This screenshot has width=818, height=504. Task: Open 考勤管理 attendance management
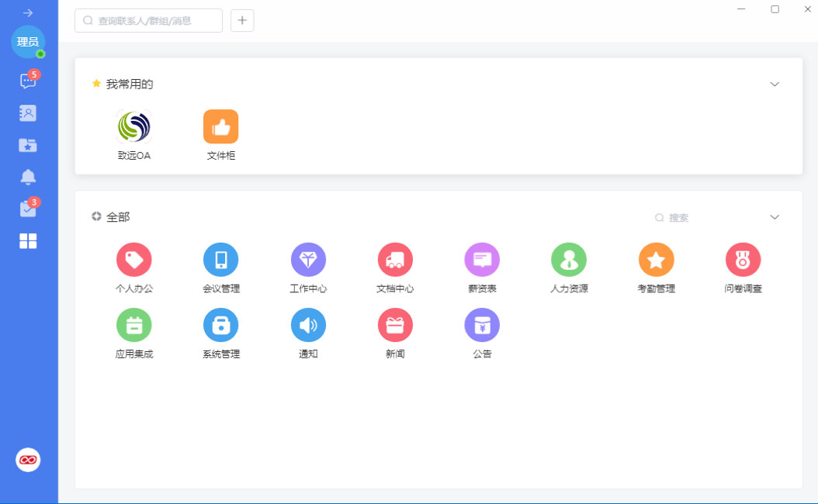[x=656, y=260]
